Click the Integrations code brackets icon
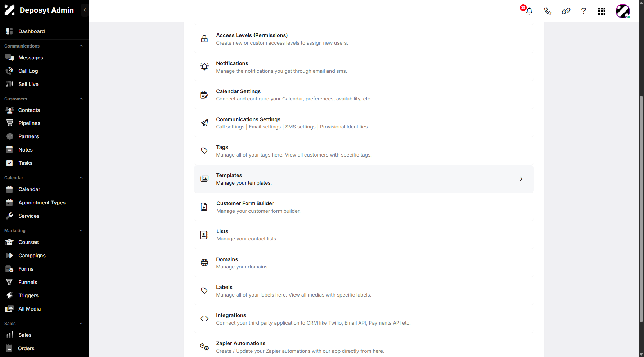This screenshot has height=357, width=644. pos(204,319)
